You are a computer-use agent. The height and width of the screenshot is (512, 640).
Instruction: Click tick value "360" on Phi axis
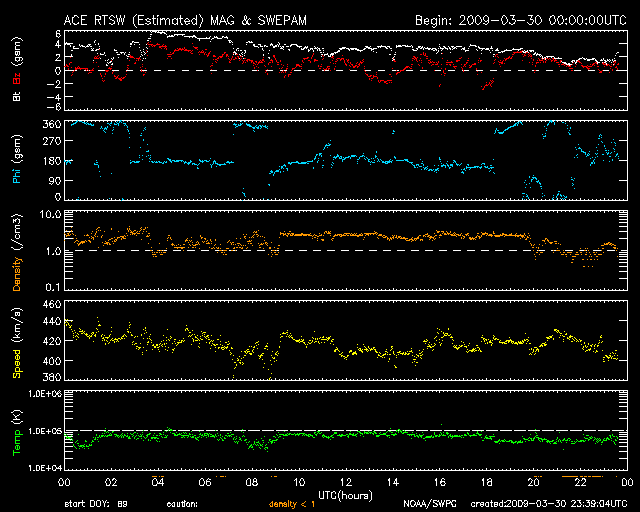point(52,124)
